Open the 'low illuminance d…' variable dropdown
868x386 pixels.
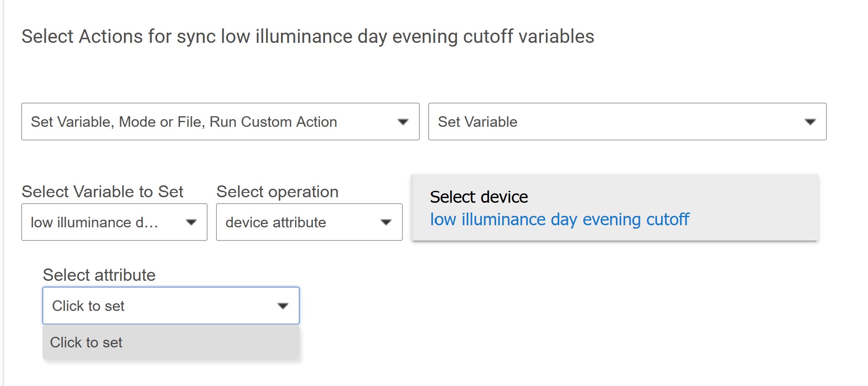click(x=114, y=222)
